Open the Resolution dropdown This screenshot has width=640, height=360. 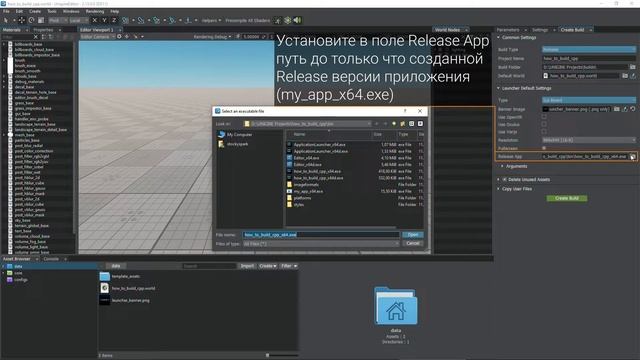coord(589,140)
